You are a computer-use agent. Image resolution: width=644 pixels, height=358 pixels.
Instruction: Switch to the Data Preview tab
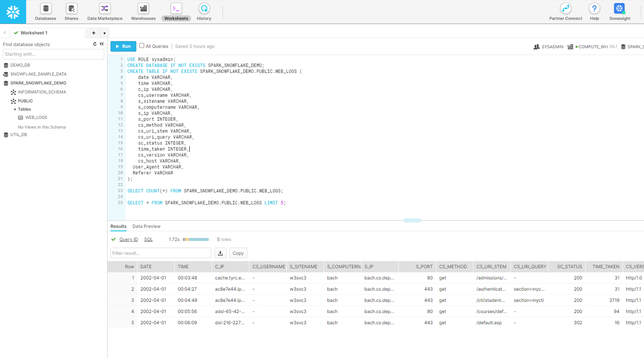[x=146, y=226]
